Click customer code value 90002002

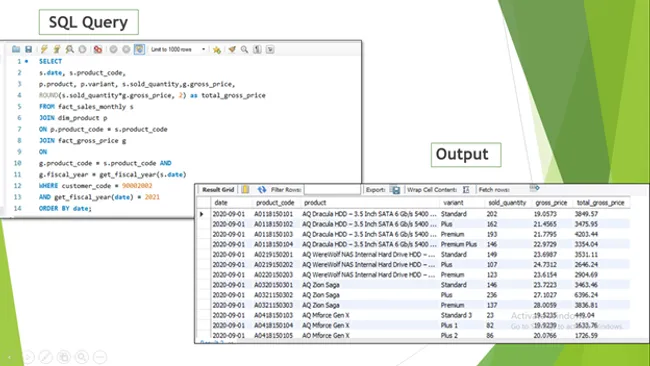(x=137, y=186)
